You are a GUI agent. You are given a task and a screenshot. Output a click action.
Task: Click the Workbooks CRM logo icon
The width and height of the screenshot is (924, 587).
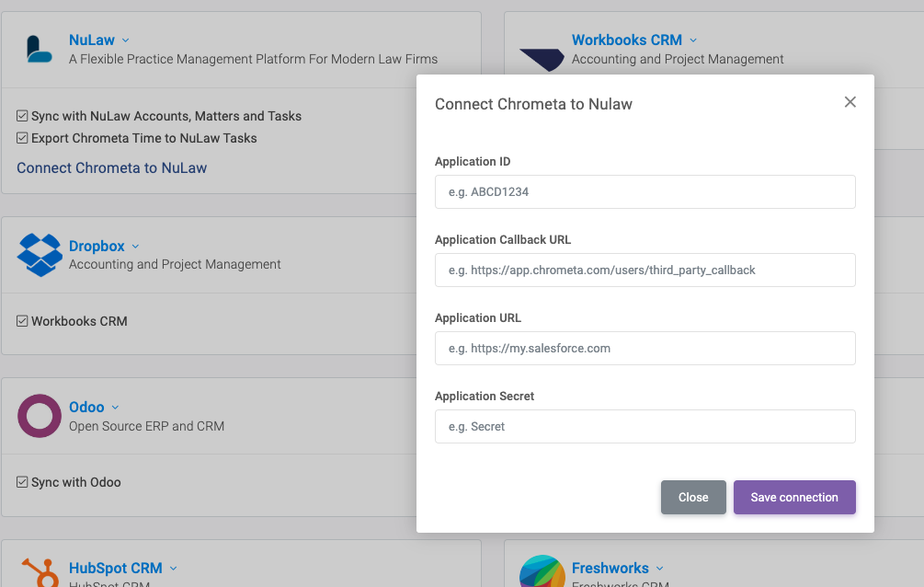click(x=542, y=58)
